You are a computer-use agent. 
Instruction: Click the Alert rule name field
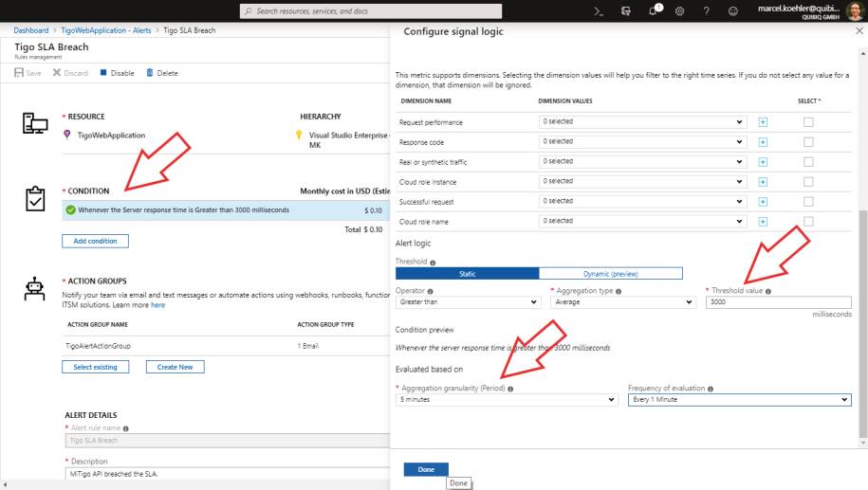click(228, 441)
